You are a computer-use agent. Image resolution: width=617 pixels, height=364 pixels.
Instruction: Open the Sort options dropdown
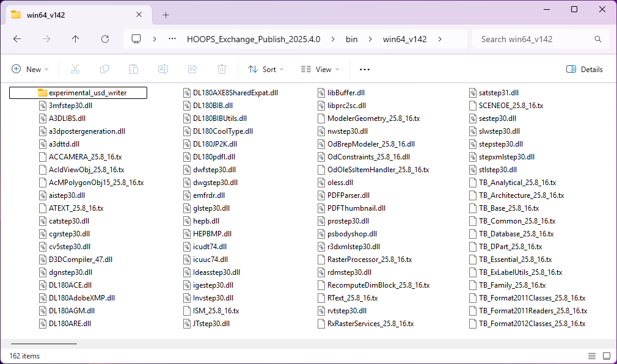click(x=265, y=69)
